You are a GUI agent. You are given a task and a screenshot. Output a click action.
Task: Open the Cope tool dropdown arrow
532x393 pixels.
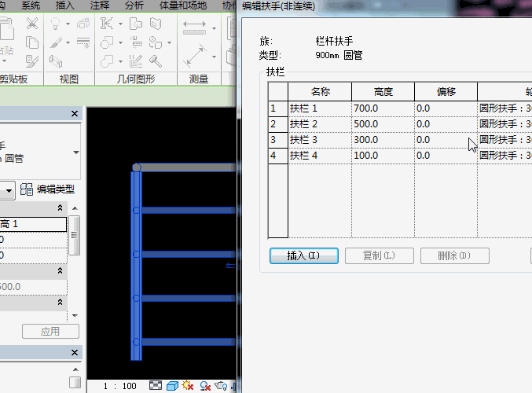coord(120,24)
